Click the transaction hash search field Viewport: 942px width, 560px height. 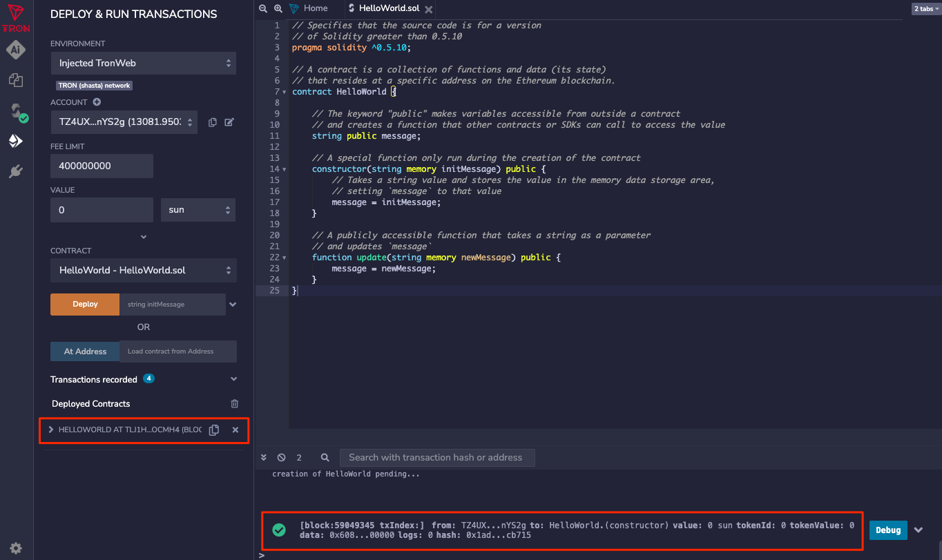coord(437,457)
